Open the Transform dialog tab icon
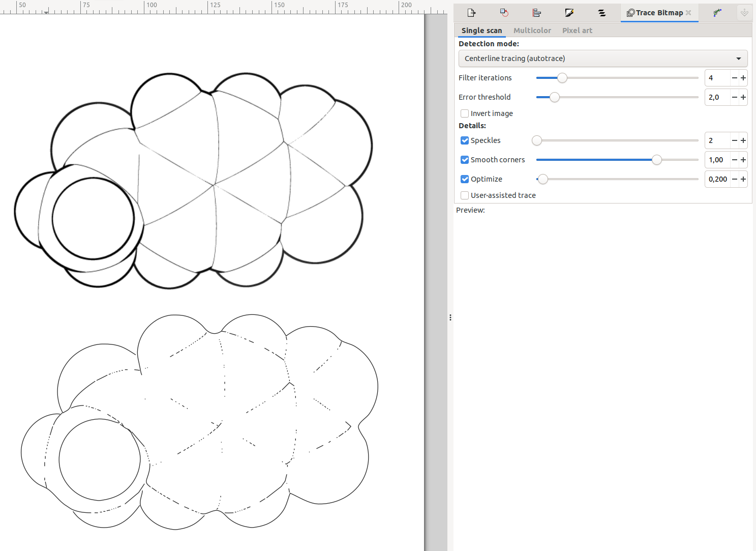Image resolution: width=756 pixels, height=551 pixels. point(504,13)
